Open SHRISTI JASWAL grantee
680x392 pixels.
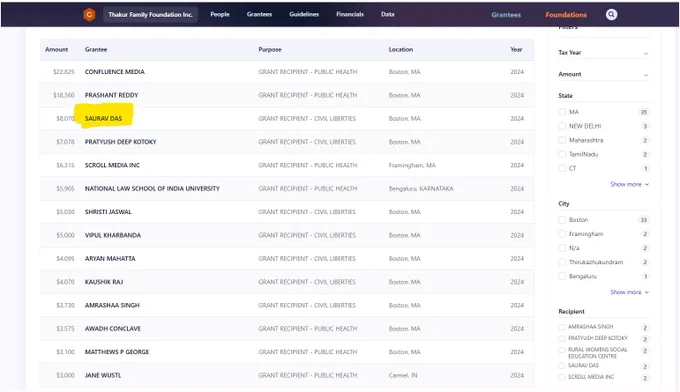coord(108,212)
